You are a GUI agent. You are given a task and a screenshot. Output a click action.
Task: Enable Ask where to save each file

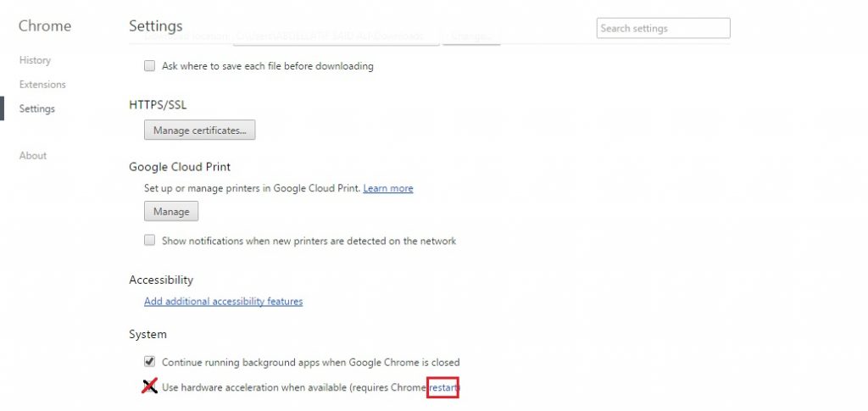[149, 66]
